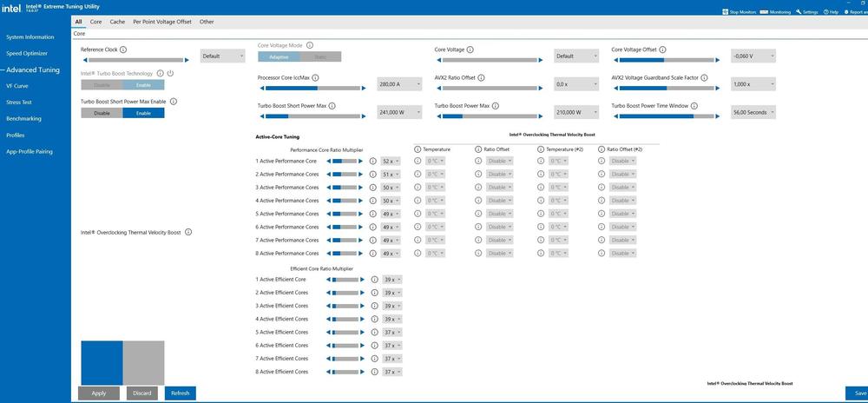The height and width of the screenshot is (403, 868).
Task: Click the power icon next to Turbo Boost Technology
Action: point(170,73)
